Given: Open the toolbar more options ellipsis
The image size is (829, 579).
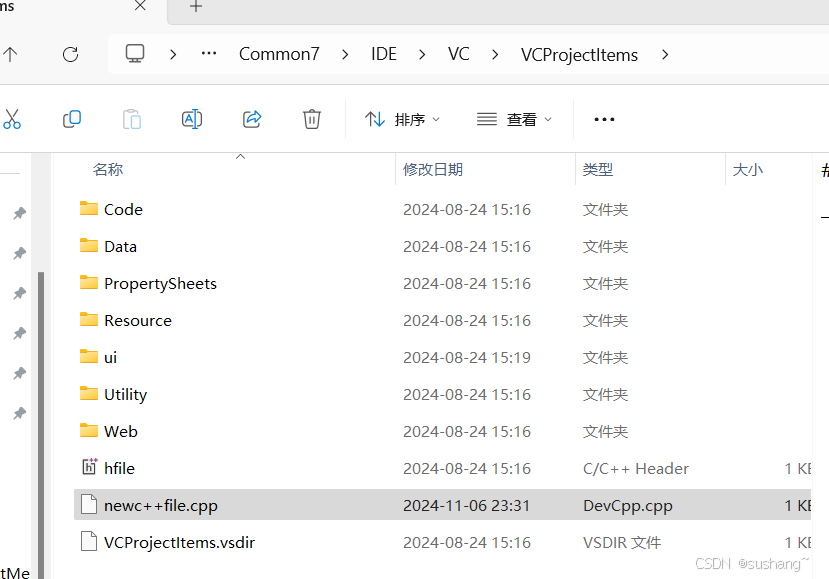Looking at the screenshot, I should pos(604,120).
